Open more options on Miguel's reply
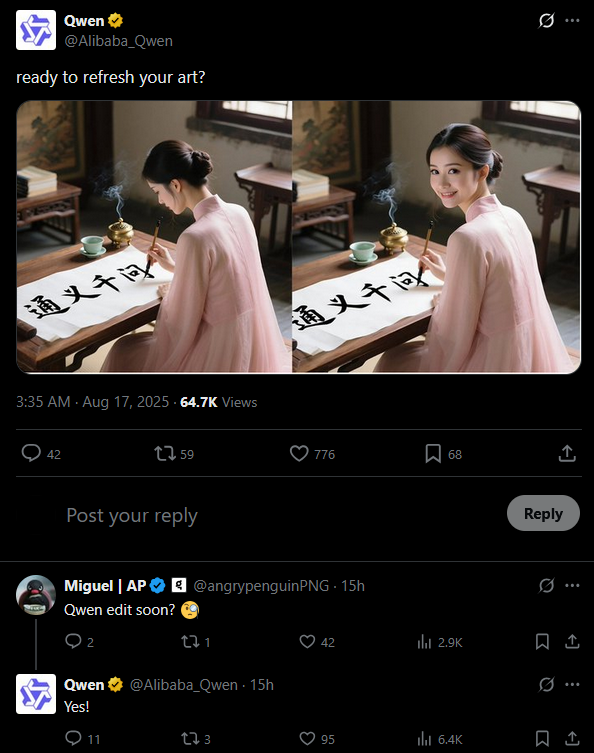The width and height of the screenshot is (594, 753). tap(572, 585)
